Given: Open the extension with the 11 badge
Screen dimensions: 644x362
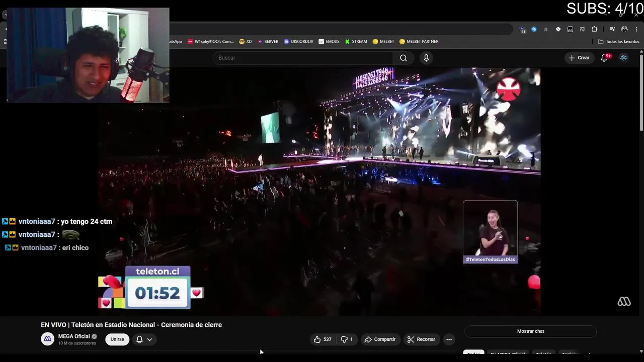Looking at the screenshot, I should coord(522,30).
